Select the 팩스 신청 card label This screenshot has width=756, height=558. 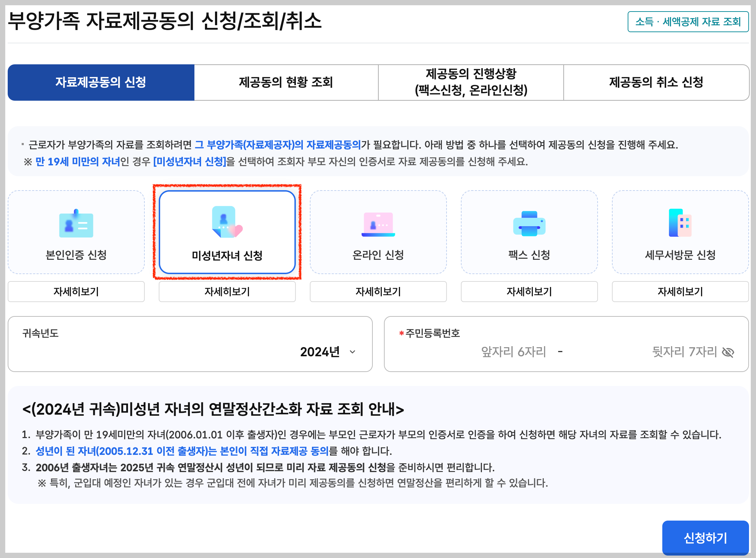coord(529,255)
